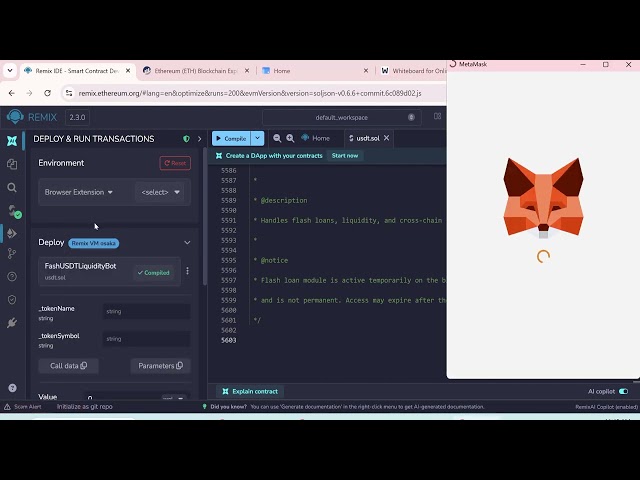640x480 pixels.
Task: Close the usdt.sol editor tab
Action: [x=387, y=138]
